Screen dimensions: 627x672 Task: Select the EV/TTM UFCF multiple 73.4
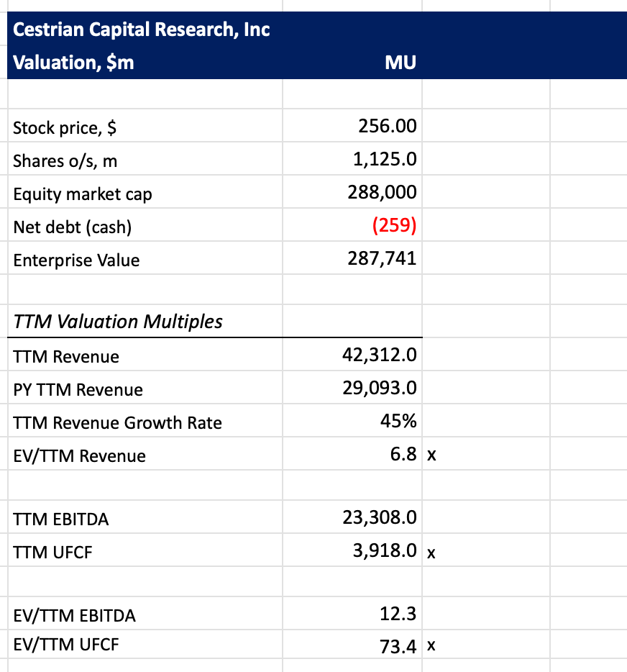pos(398,646)
